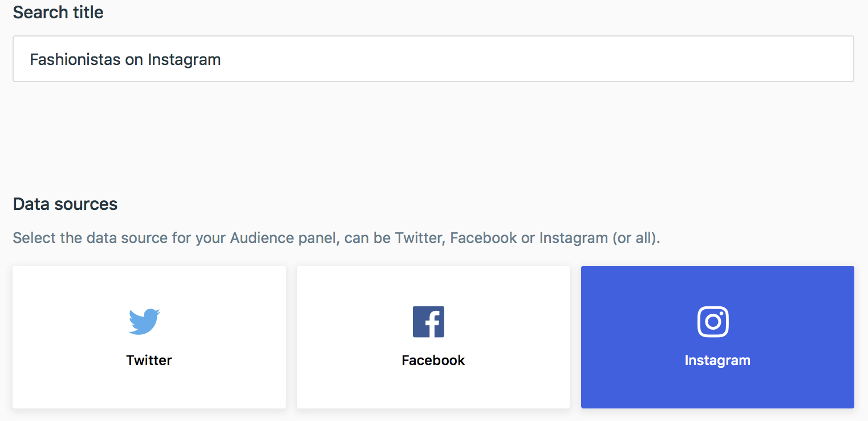Click the Instagram camera icon

pos(713,322)
